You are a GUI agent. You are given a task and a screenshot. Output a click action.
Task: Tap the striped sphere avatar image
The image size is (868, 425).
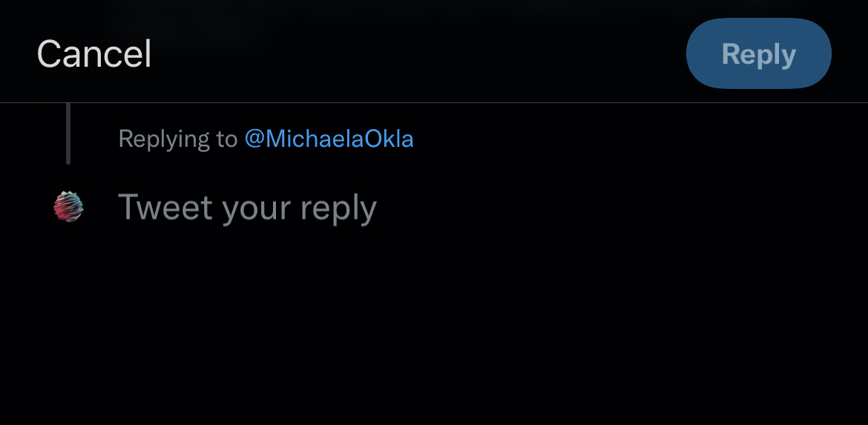pos(68,207)
